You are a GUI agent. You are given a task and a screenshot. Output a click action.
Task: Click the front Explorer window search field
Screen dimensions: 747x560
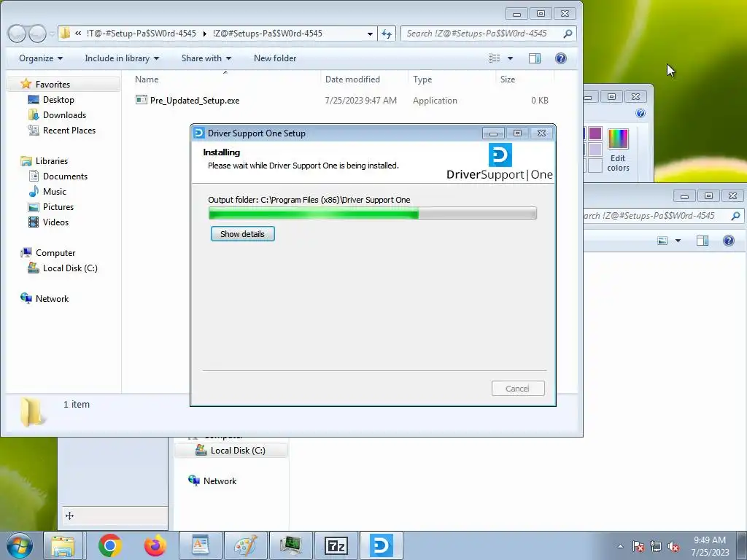point(488,34)
